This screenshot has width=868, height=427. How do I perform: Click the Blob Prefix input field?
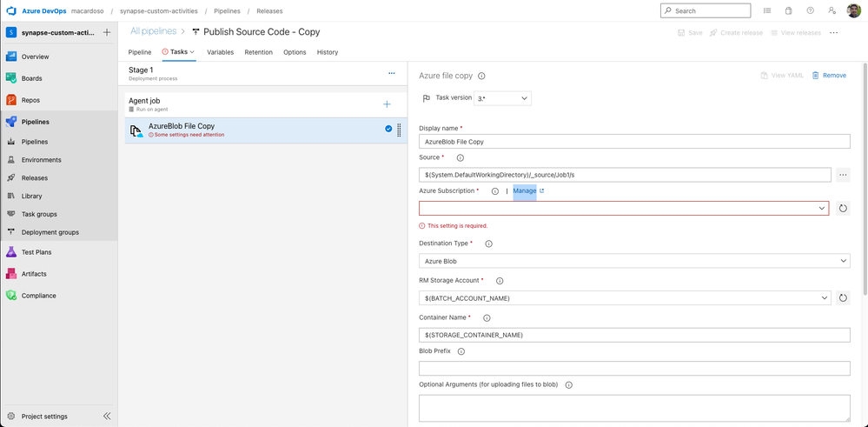pos(634,368)
